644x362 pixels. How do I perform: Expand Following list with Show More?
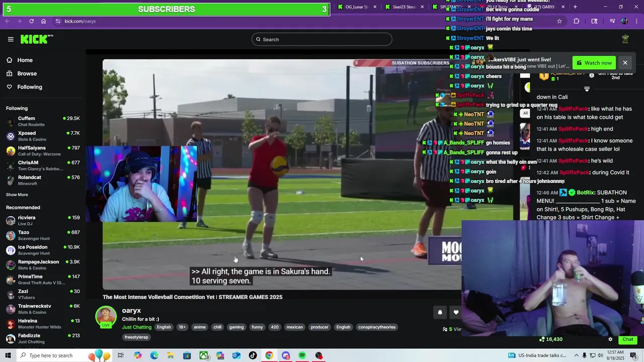(17, 195)
